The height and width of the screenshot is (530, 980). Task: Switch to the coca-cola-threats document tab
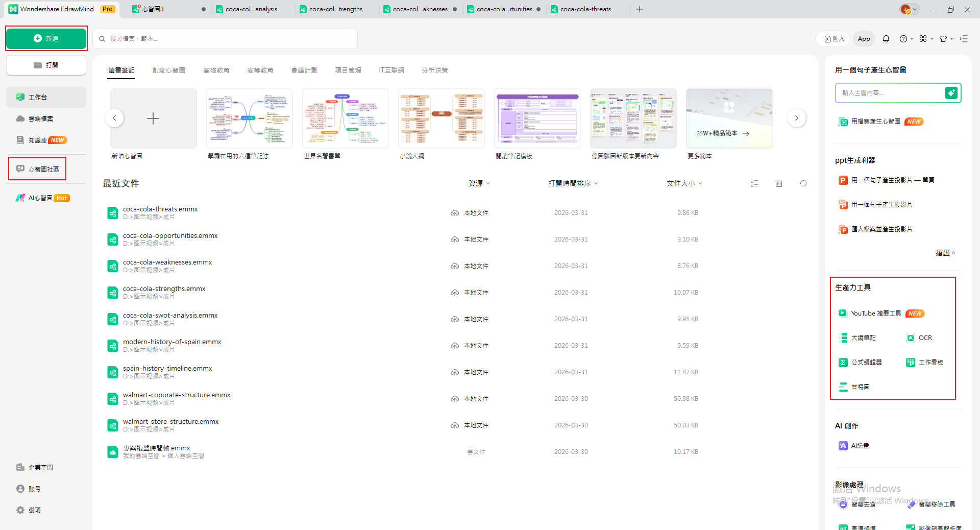[x=585, y=9]
